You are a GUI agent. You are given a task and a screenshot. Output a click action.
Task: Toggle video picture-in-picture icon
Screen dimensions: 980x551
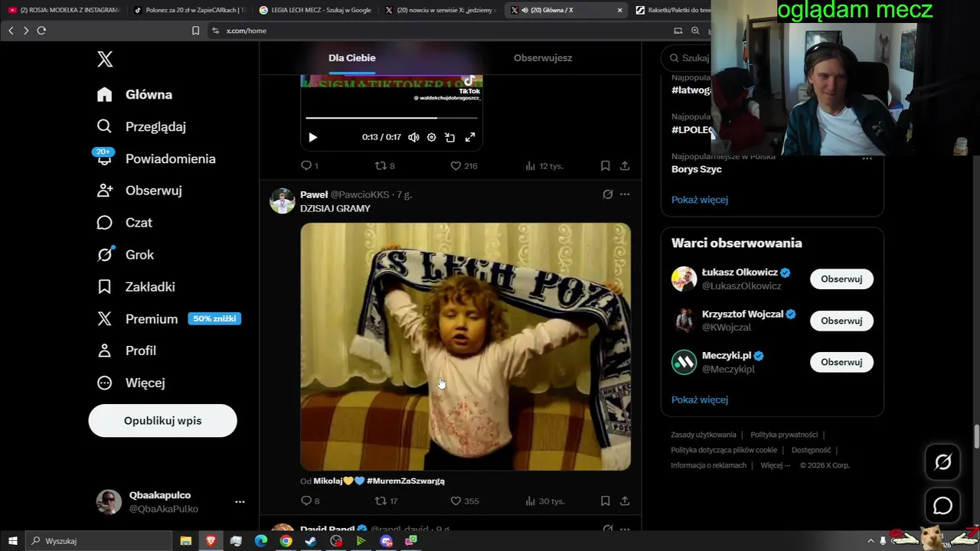[x=450, y=138]
